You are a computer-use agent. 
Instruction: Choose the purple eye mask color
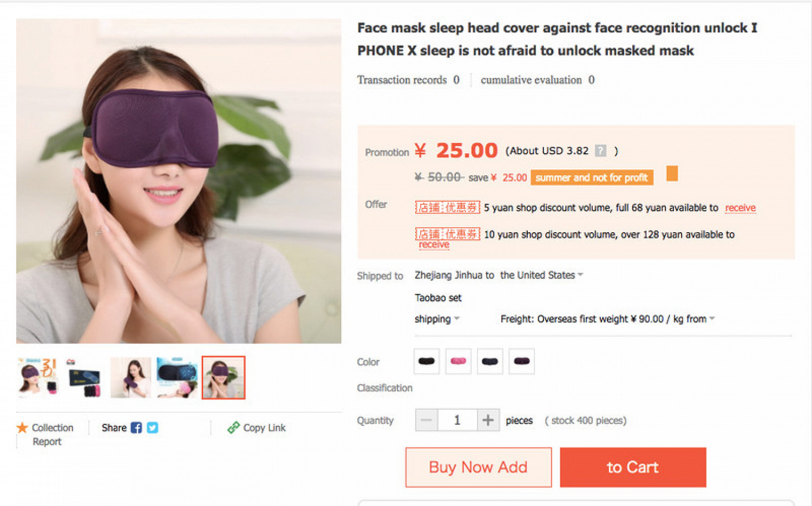521,362
